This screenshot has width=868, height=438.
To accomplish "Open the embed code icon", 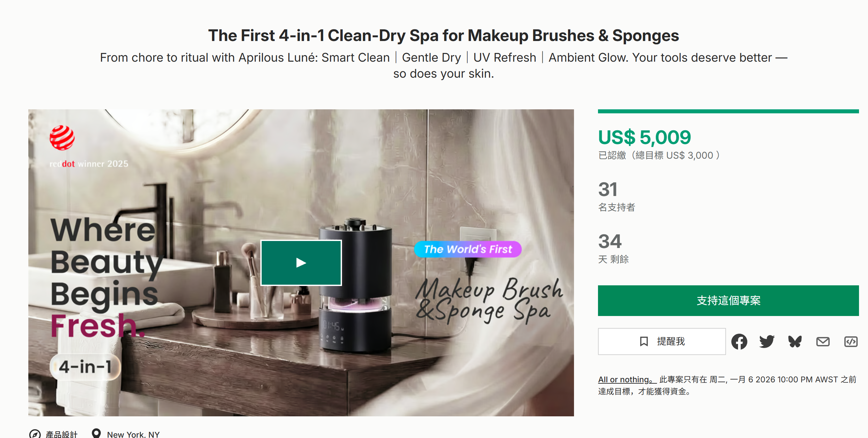I will click(x=850, y=342).
